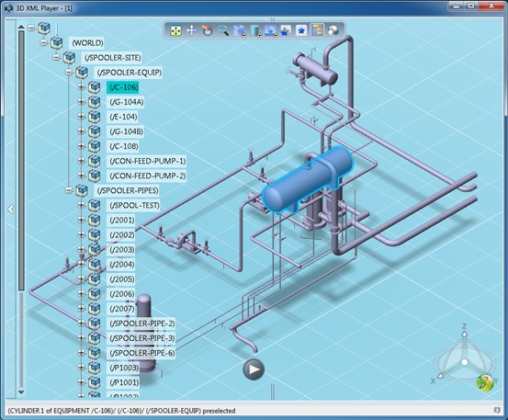Play the animation with the play button

(x=254, y=369)
